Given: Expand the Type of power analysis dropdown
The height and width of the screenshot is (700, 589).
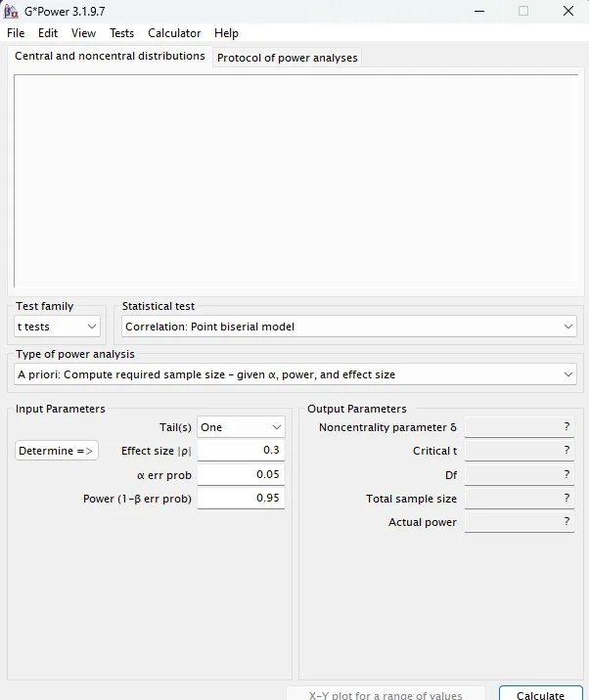Looking at the screenshot, I should 295,374.
